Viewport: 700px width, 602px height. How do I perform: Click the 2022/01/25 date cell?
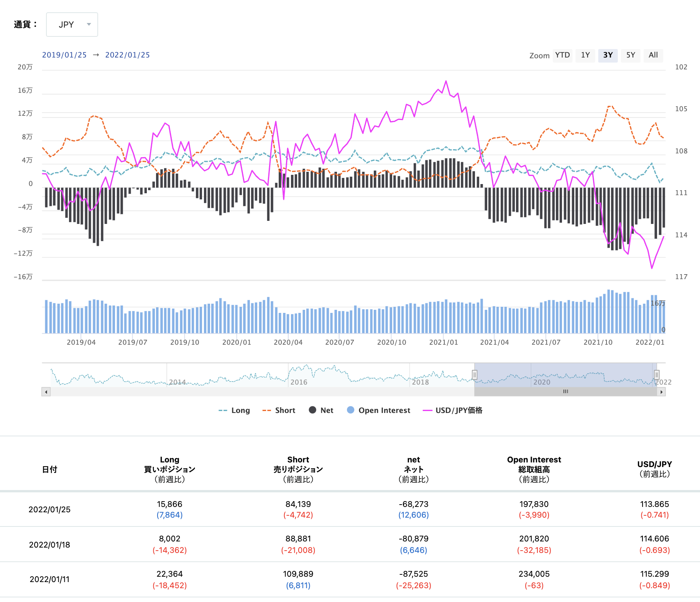[x=49, y=510]
